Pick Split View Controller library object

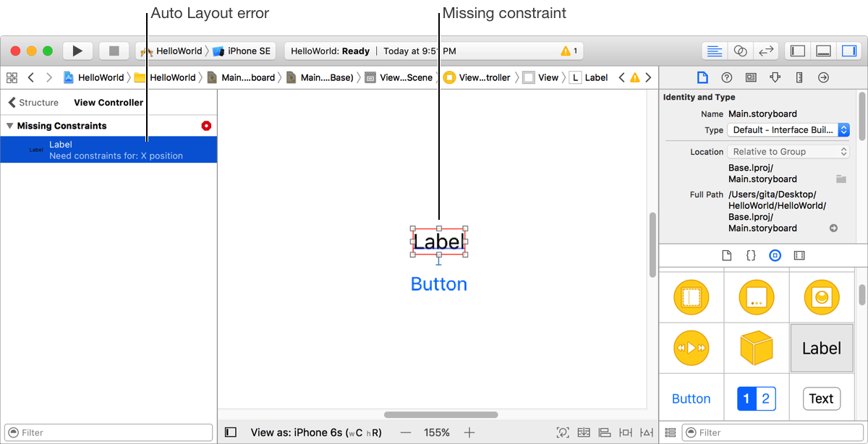tap(692, 297)
